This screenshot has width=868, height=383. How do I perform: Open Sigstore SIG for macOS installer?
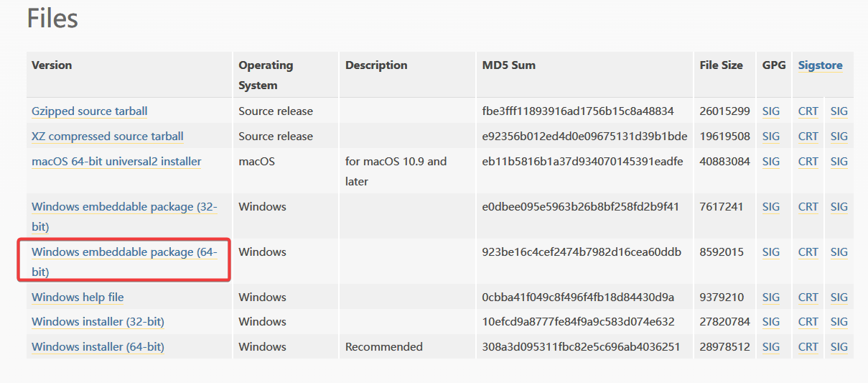click(839, 162)
